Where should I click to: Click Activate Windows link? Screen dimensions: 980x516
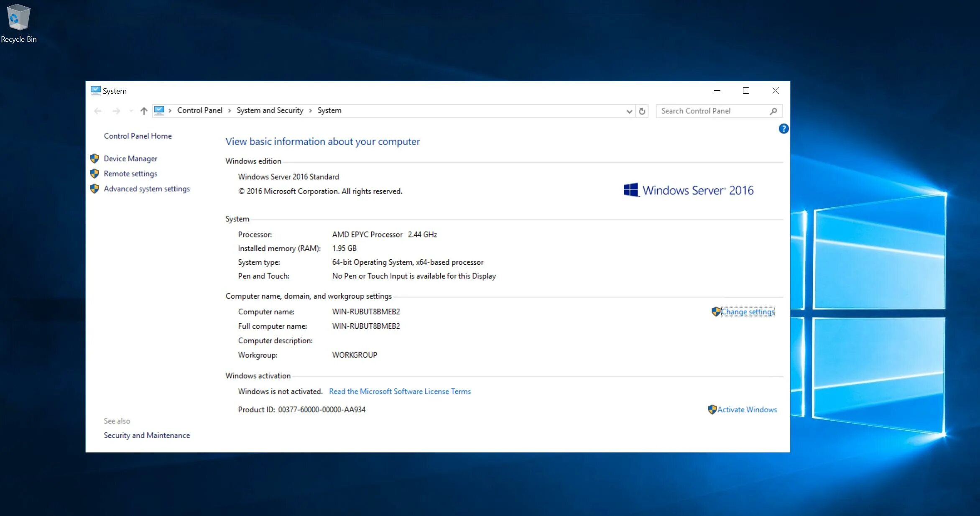click(747, 409)
